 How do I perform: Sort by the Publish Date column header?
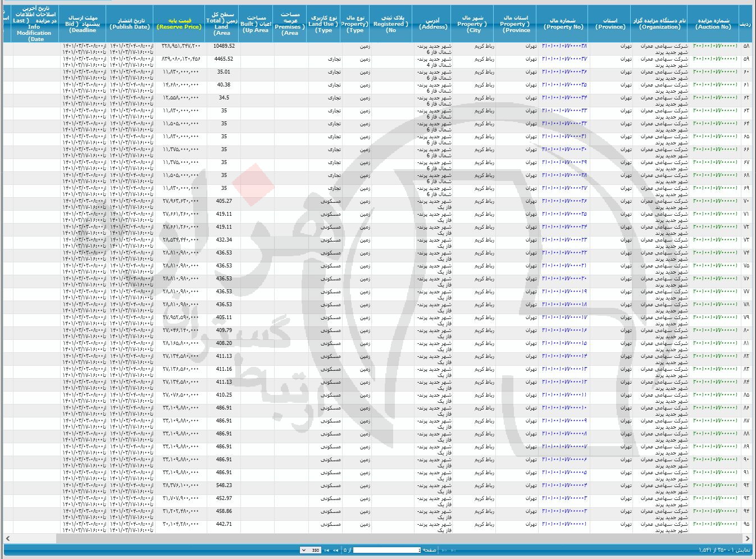130,24
